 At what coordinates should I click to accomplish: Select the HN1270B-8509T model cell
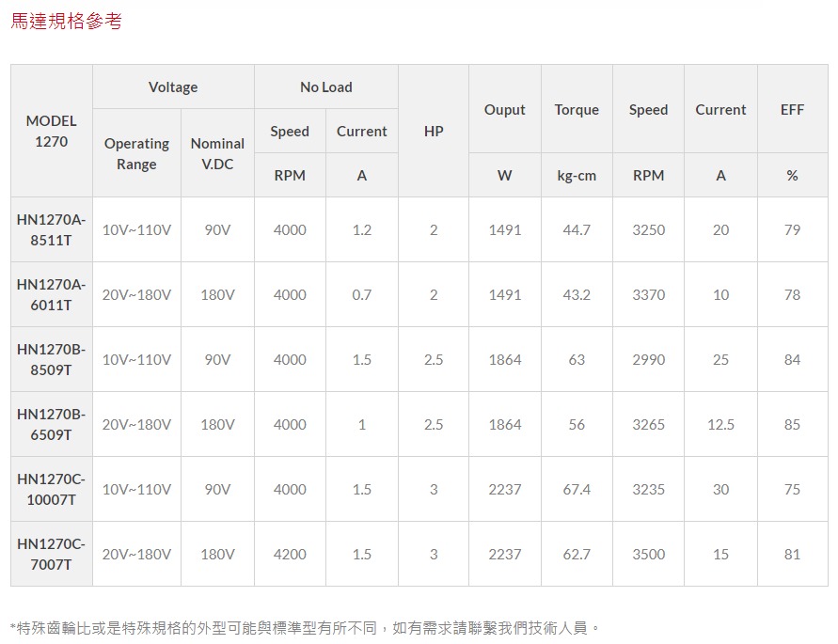click(52, 359)
